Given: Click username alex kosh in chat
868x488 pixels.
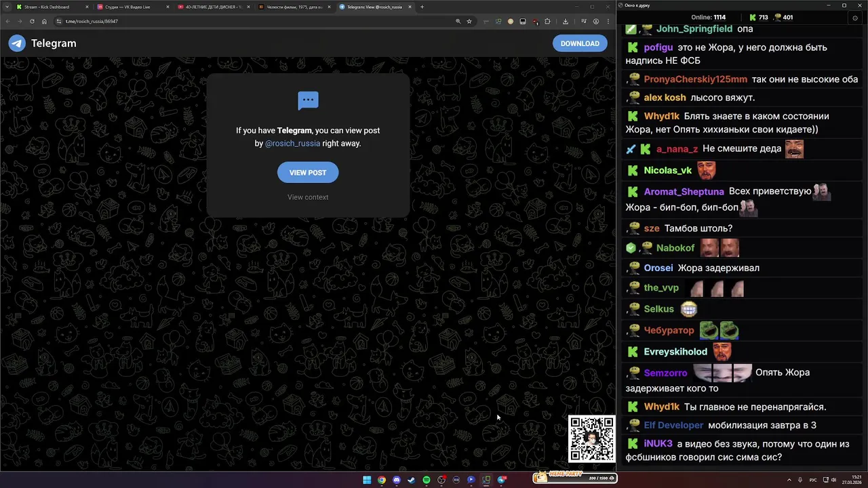Looking at the screenshot, I should click(665, 98).
